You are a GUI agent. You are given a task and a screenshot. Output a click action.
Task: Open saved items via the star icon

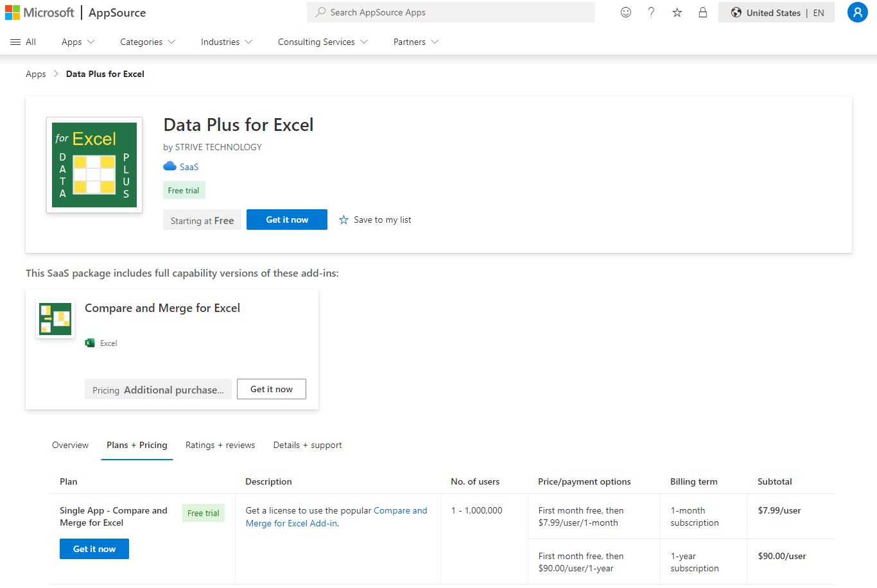pos(677,12)
